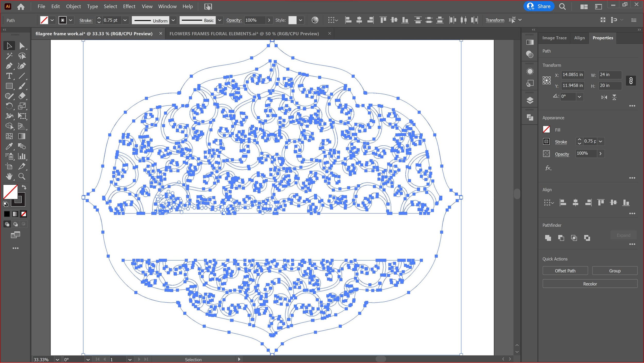Open stroke weight dropdown in control bar
644x363 pixels.
click(125, 20)
